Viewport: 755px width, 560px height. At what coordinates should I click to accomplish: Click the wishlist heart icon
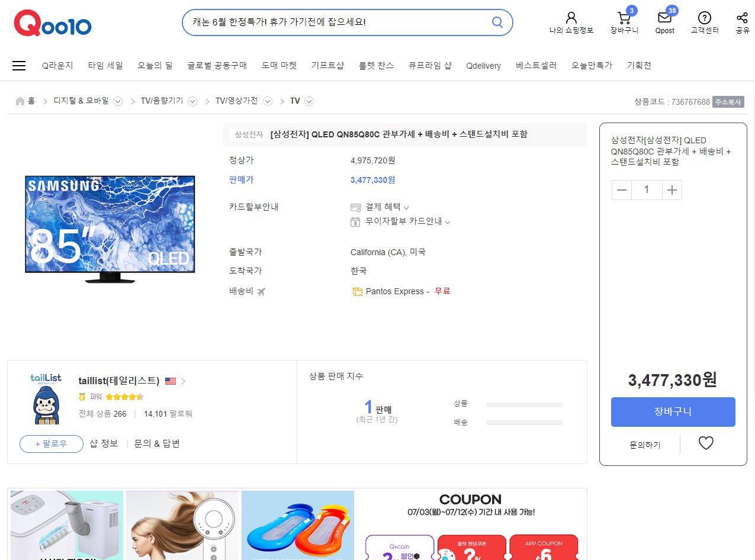click(706, 443)
